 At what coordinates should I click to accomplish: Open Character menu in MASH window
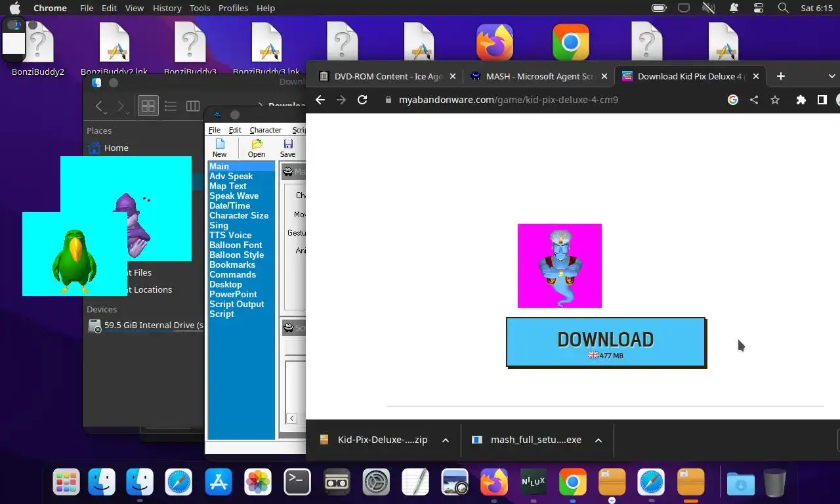pos(266,130)
